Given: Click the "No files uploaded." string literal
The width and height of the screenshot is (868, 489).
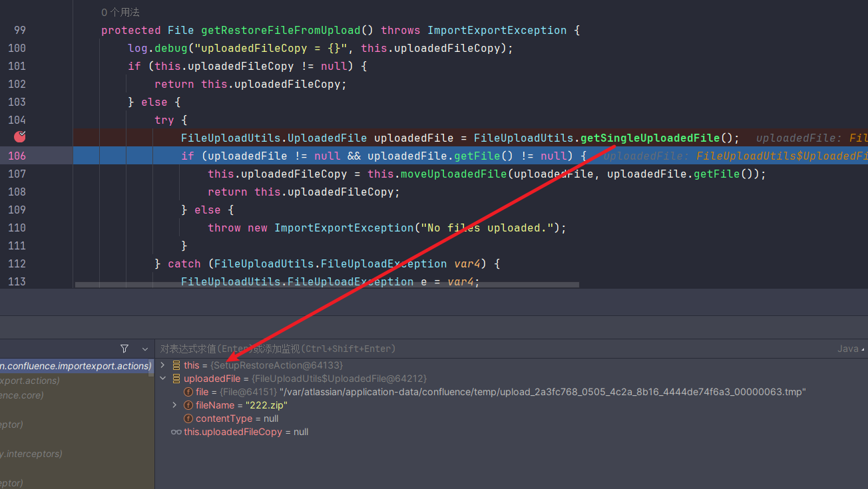Looking at the screenshot, I should tap(487, 228).
